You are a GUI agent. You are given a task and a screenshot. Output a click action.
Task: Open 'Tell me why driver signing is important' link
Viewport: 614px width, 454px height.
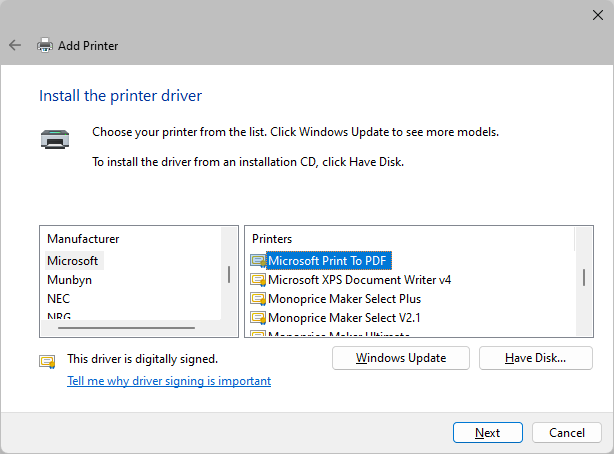pos(169,381)
